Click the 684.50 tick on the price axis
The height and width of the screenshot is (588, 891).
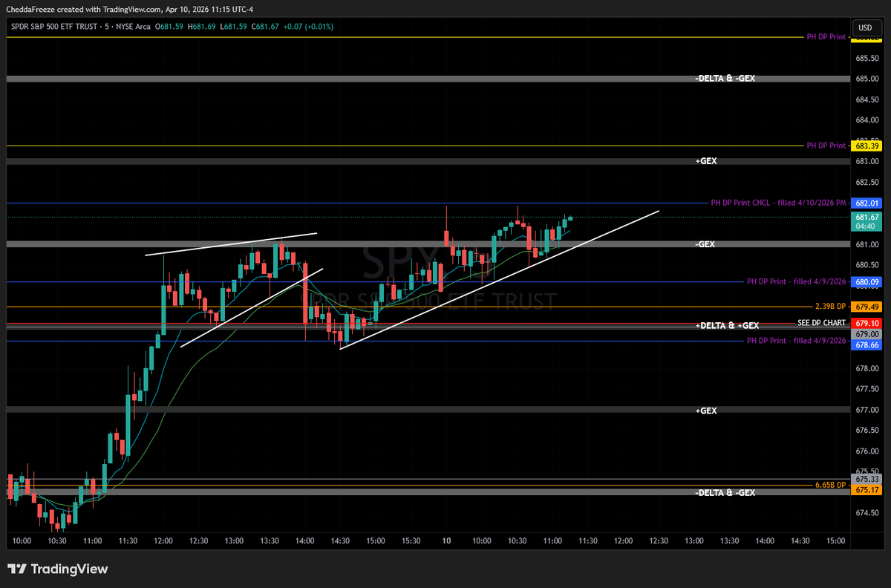pos(867,99)
